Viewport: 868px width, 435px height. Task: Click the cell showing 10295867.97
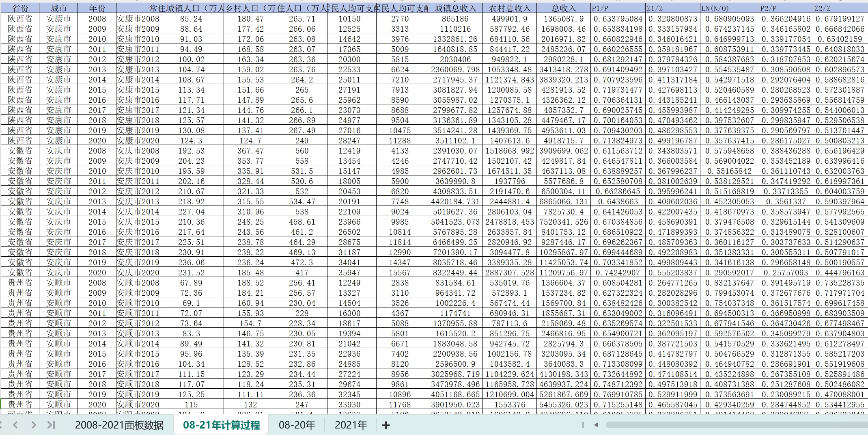tap(564, 252)
